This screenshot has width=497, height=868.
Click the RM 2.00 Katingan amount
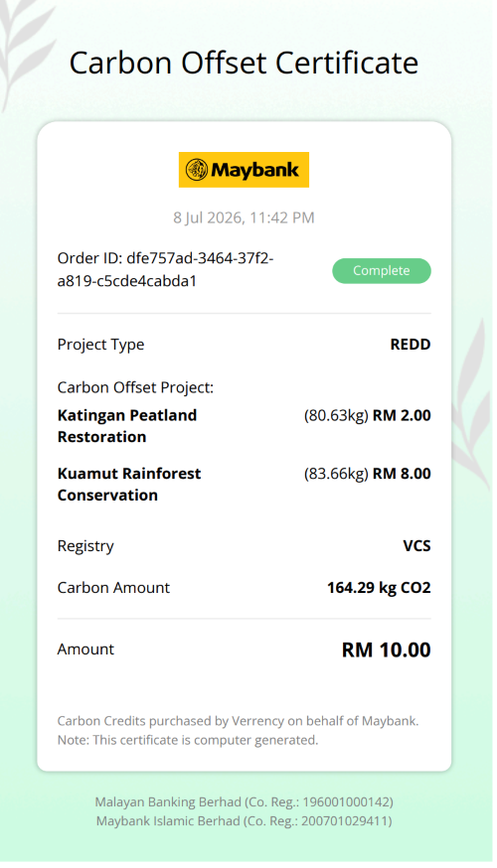click(402, 415)
